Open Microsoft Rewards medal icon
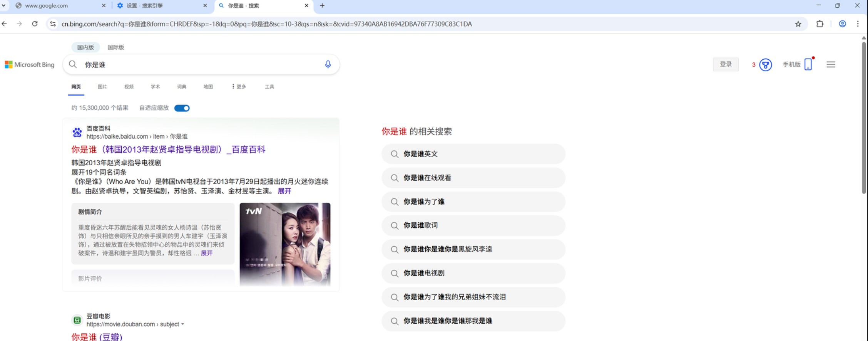Viewport: 868px width, 341px height. click(765, 65)
